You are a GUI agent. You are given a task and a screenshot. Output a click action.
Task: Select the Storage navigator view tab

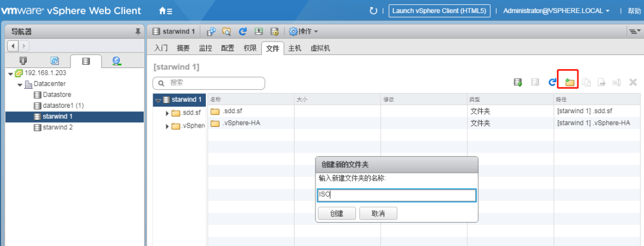pyautogui.click(x=86, y=61)
